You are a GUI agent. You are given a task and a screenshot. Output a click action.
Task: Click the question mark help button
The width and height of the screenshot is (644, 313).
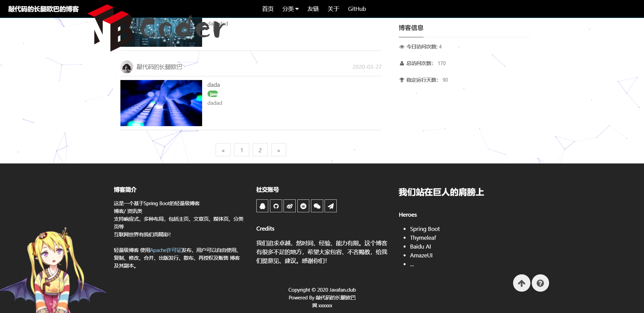[x=540, y=283]
